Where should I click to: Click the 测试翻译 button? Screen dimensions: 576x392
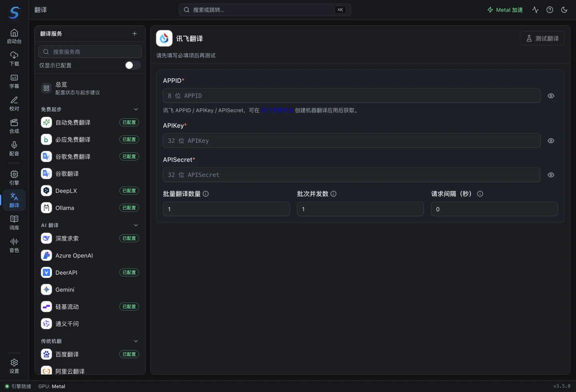(x=542, y=38)
